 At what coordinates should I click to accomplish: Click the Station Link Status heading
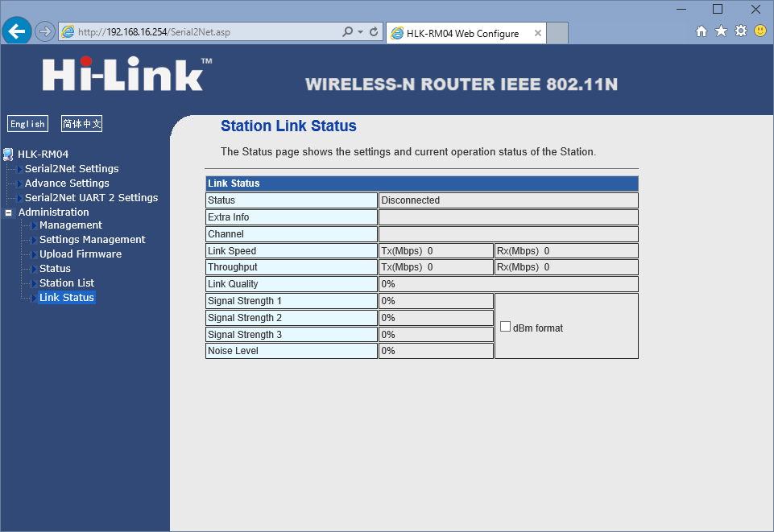(x=288, y=126)
